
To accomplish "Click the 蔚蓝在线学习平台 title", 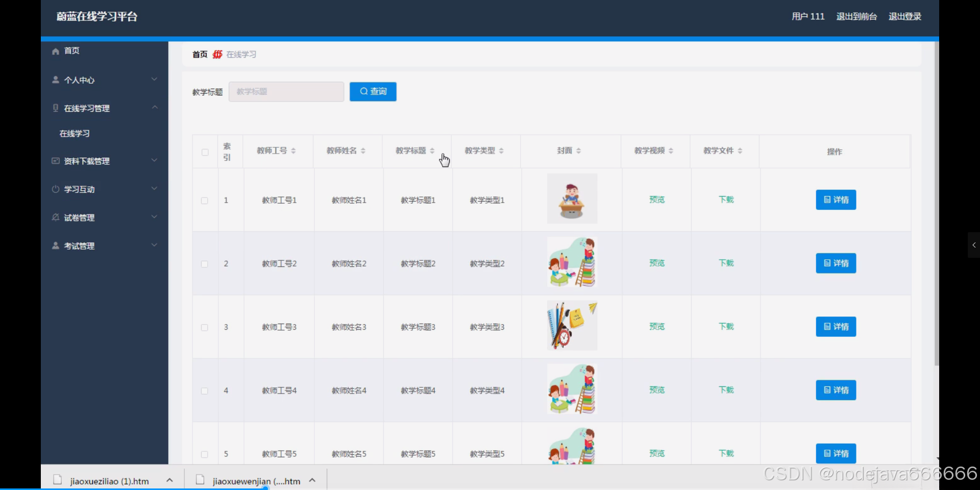I will [97, 16].
